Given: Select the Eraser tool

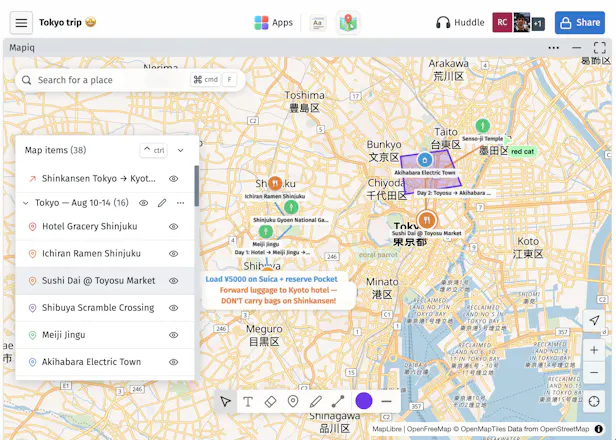Looking at the screenshot, I should click(270, 402).
